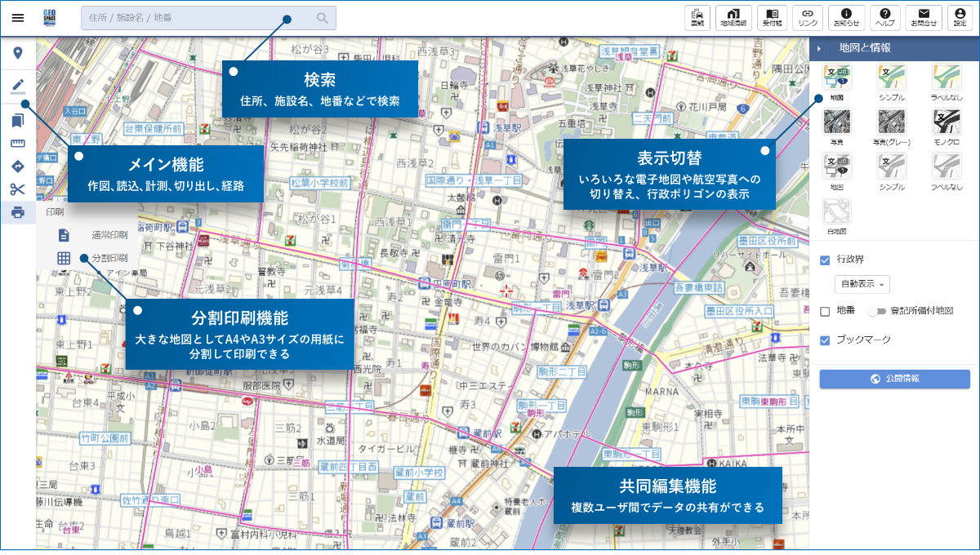Enable the 地番 checkbox
Image resolution: width=980 pixels, height=555 pixels.
[x=825, y=311]
